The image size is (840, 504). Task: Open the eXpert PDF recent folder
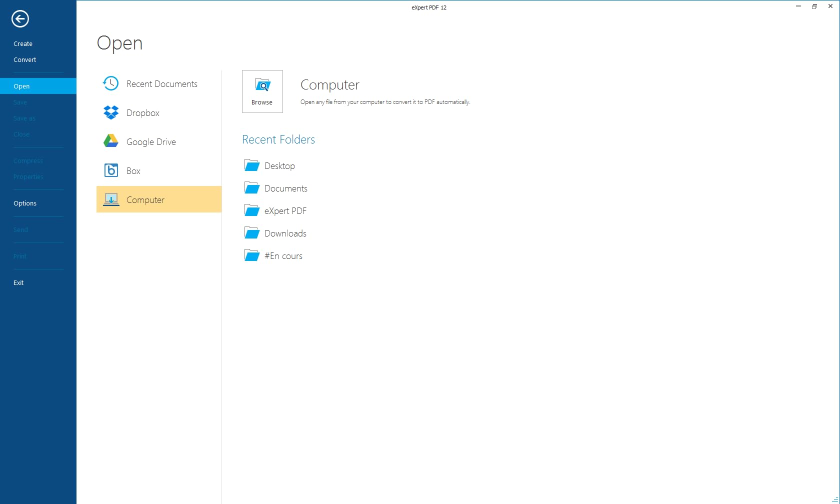point(285,211)
